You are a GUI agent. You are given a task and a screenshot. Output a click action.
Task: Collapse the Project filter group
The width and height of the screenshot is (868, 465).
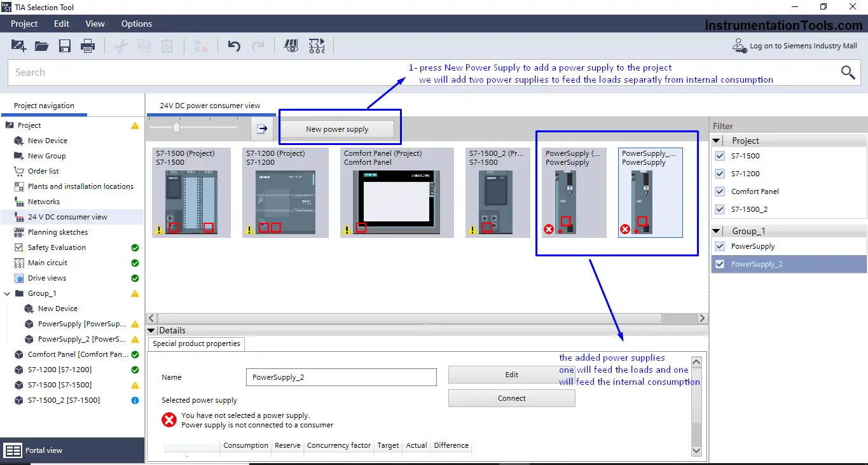point(717,141)
